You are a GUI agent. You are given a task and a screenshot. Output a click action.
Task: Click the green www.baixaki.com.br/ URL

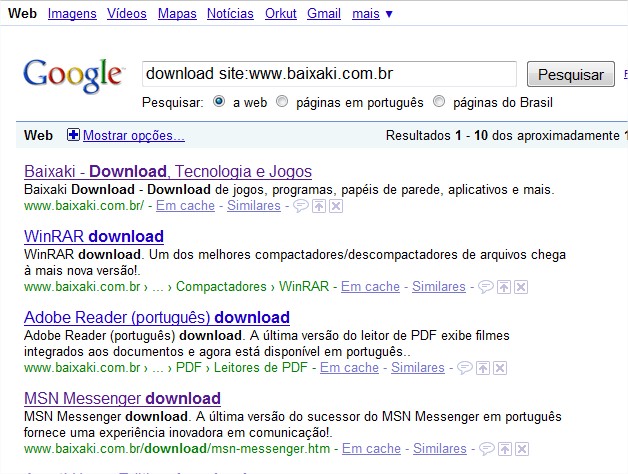tap(84, 206)
